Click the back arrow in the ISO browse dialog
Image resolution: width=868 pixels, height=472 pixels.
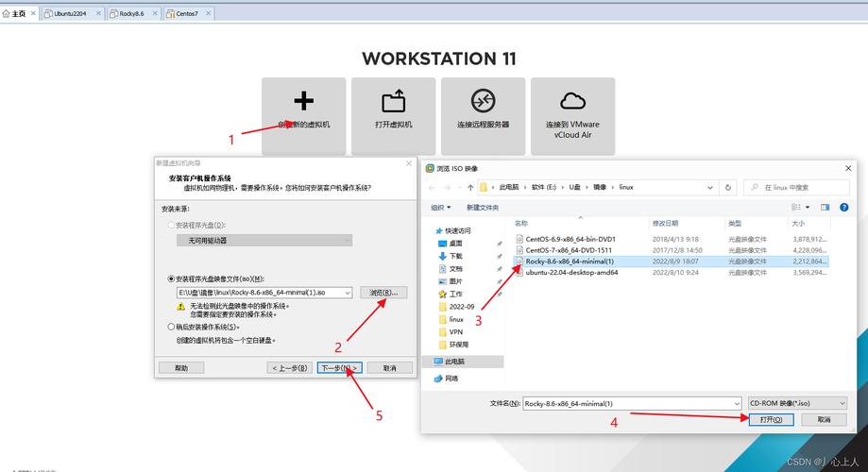coord(432,188)
